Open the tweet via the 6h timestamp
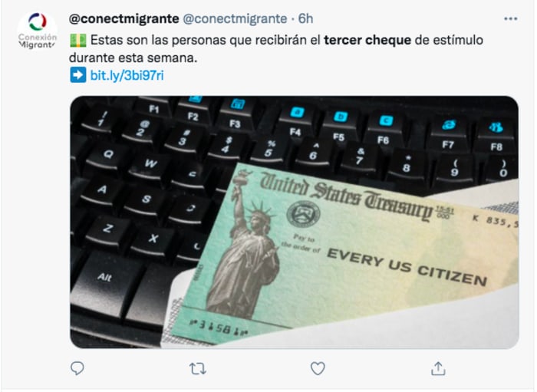The image size is (537, 392). click(x=305, y=18)
